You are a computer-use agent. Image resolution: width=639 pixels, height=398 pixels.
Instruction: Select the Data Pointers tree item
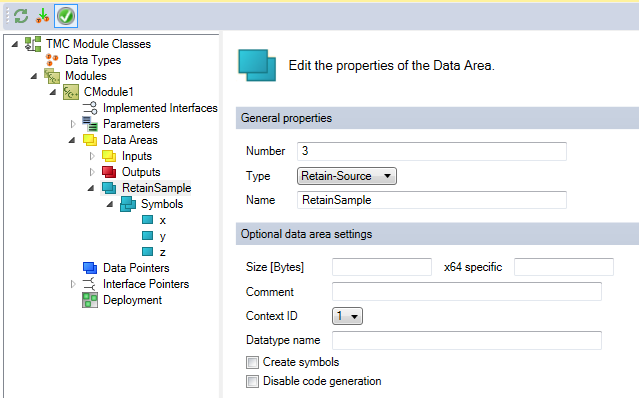tap(136, 268)
